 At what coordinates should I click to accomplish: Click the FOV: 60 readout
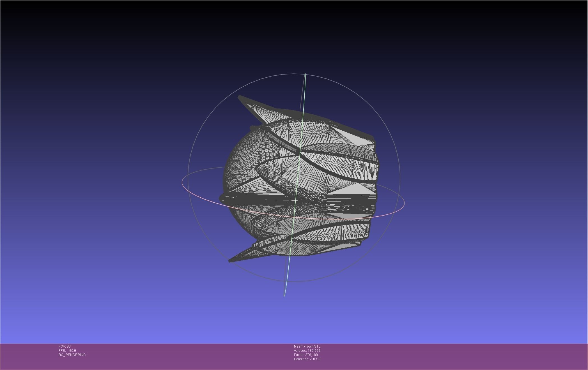[65, 346]
